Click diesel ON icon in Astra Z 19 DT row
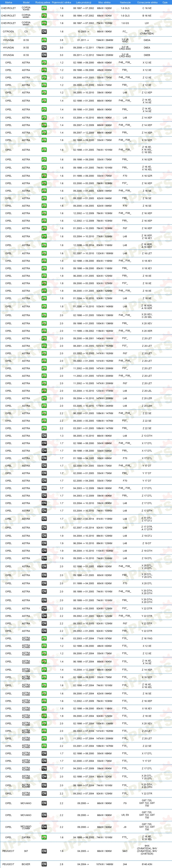 pyautogui.click(x=44, y=543)
